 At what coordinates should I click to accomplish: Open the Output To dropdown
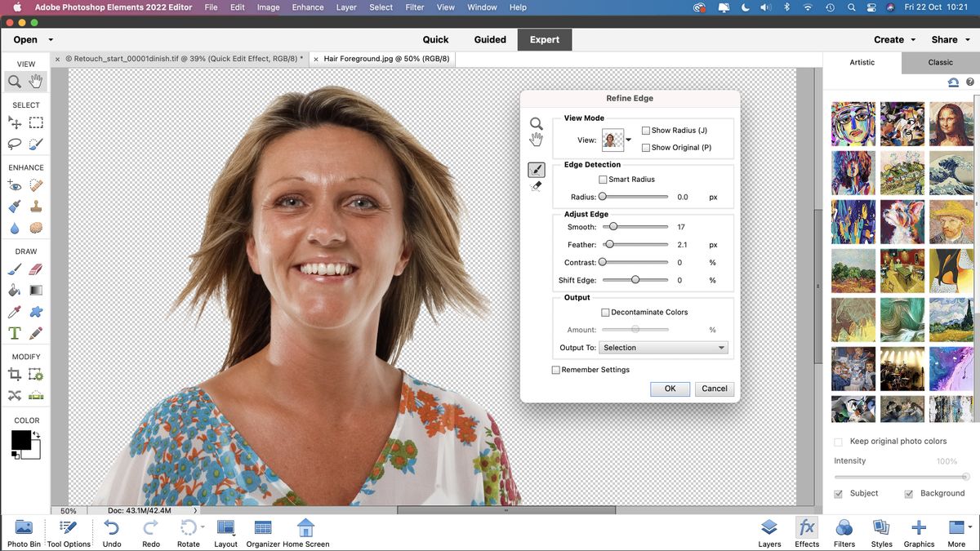662,347
